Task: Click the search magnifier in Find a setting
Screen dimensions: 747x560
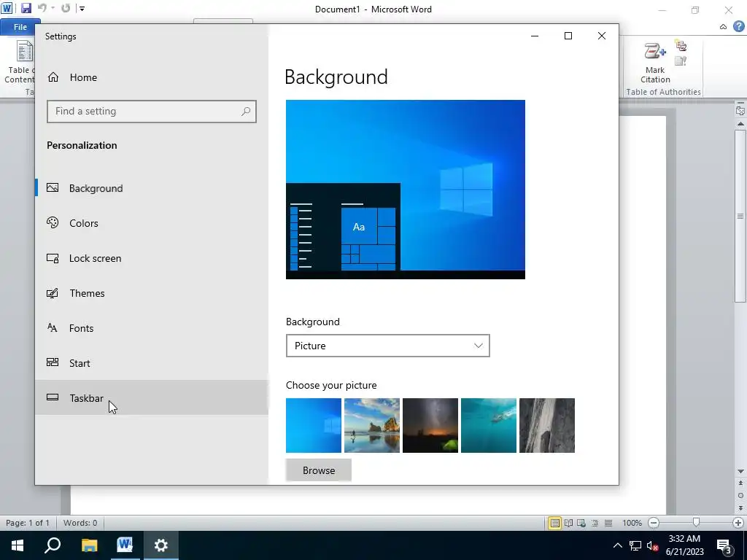Action: (246, 112)
